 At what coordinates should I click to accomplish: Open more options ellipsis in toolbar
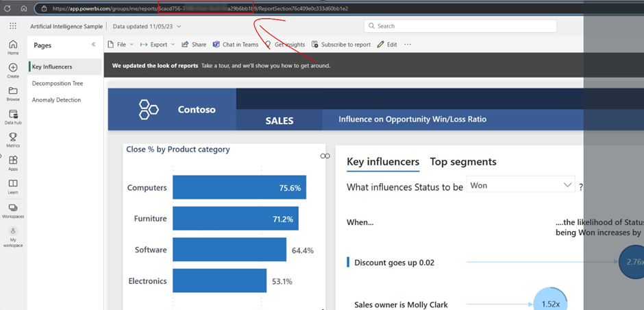pos(408,45)
